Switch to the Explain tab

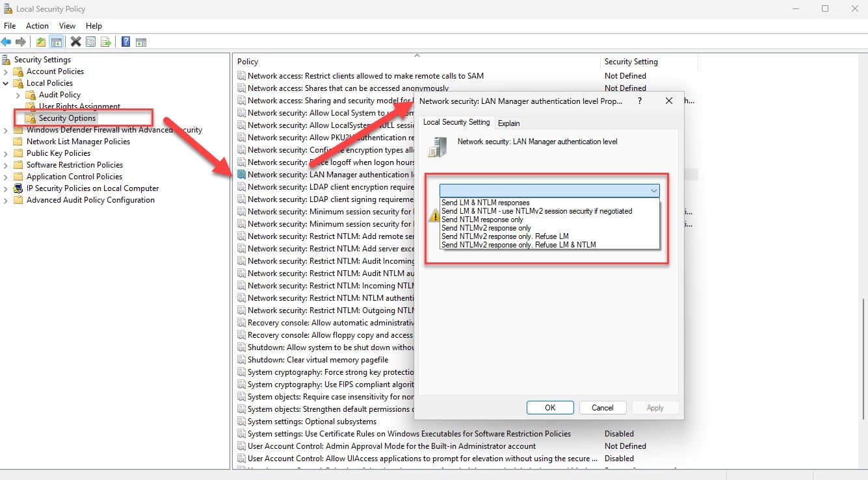[x=508, y=123]
